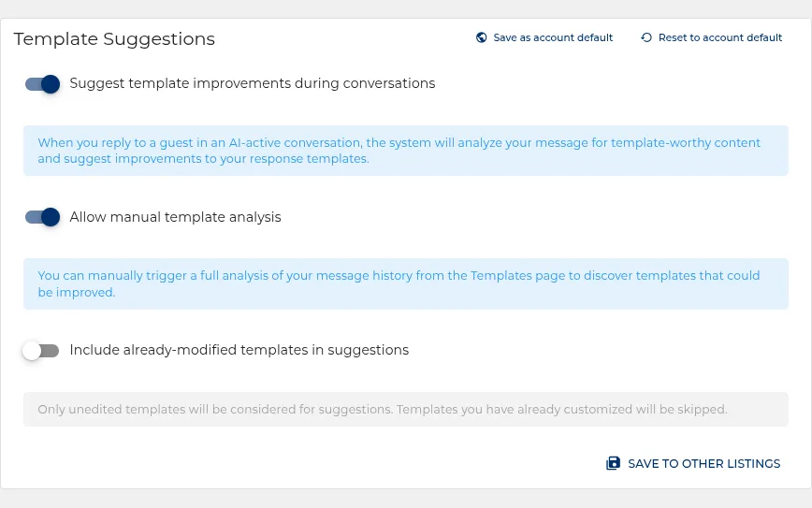This screenshot has height=508, width=812.
Task: Click the gray note about unedited templates
Action: point(405,409)
